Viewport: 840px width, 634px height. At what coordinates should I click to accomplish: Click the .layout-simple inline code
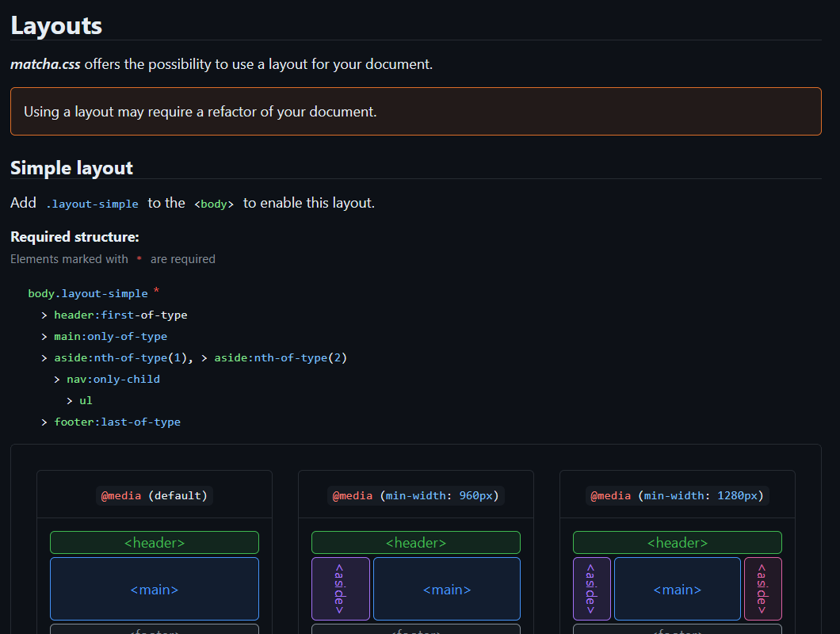coord(92,204)
